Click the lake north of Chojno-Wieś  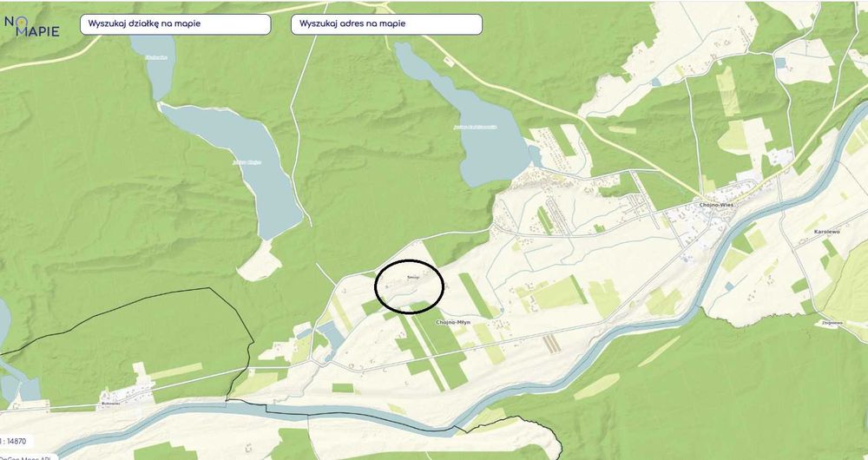464,116
